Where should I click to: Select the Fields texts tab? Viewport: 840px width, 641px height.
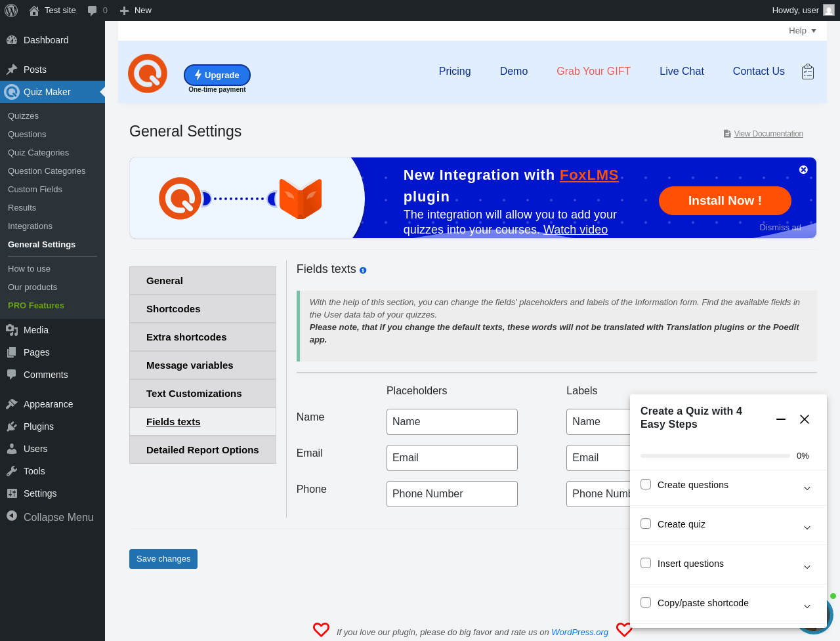click(x=203, y=422)
